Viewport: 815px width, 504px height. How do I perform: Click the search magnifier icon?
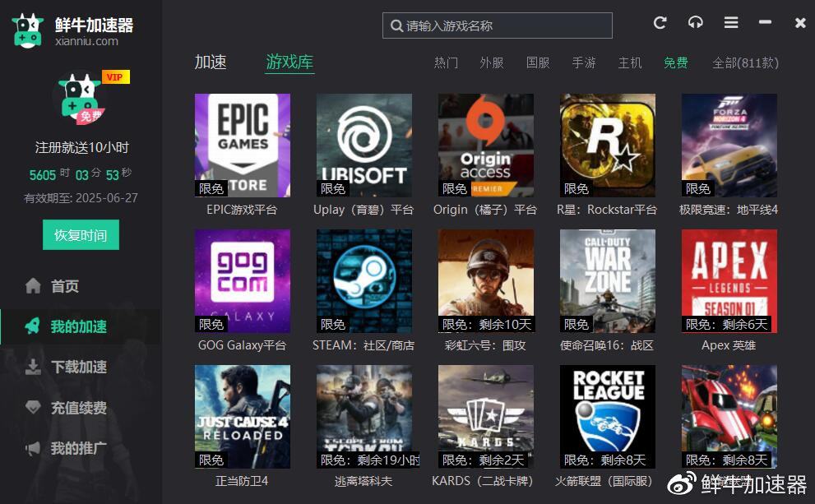396,26
